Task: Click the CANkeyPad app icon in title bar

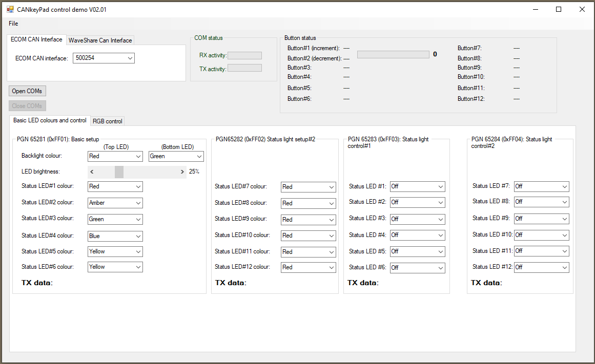Action: point(10,10)
